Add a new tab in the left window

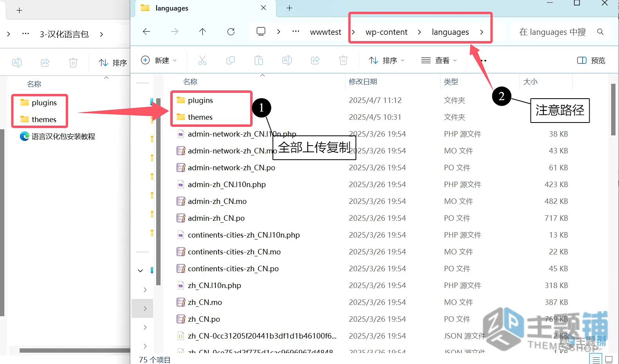tap(19, 11)
